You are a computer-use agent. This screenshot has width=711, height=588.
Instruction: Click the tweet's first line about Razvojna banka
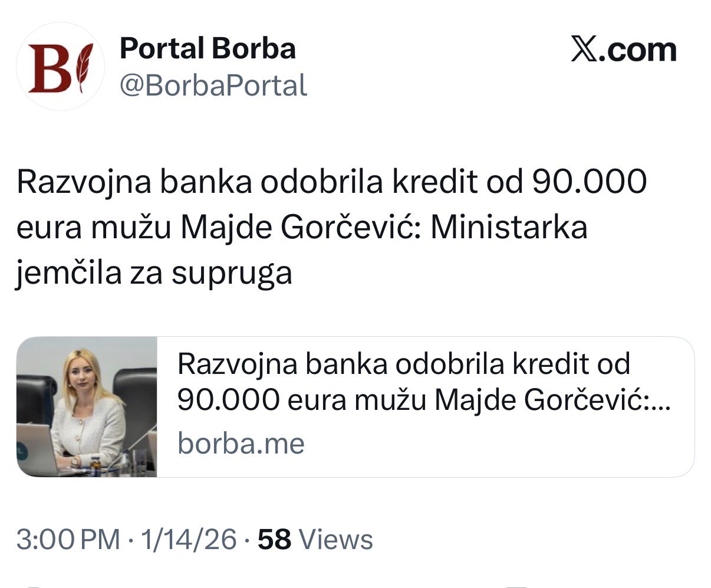pyautogui.click(x=332, y=182)
